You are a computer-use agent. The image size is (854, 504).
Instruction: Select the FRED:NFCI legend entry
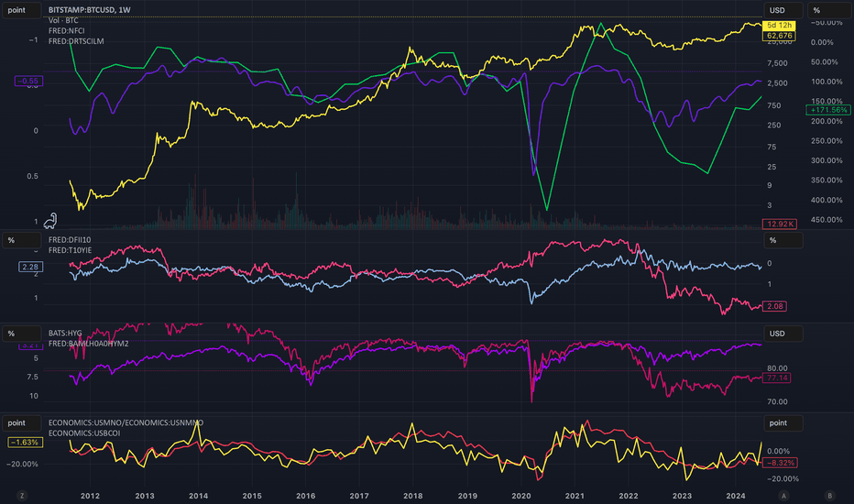tap(67, 30)
